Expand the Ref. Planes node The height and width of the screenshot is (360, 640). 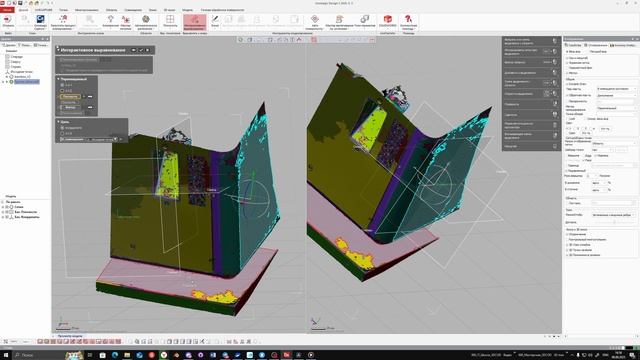[3, 212]
